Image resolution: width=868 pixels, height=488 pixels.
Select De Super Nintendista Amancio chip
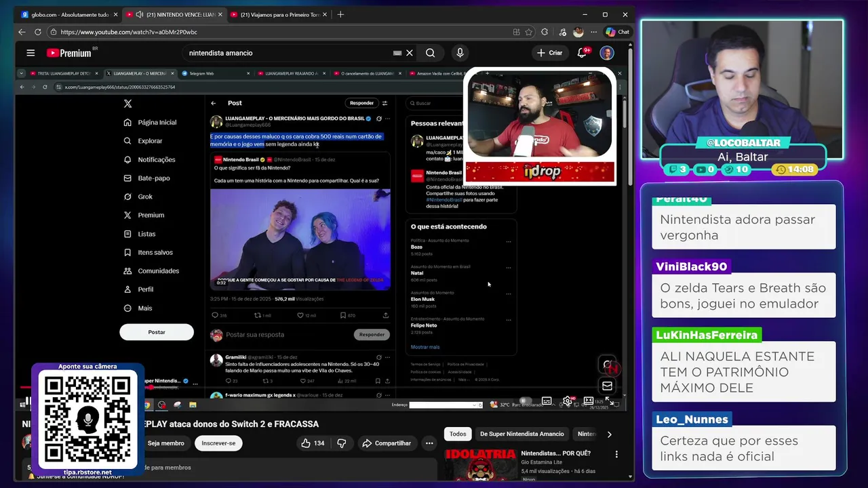[x=521, y=434]
